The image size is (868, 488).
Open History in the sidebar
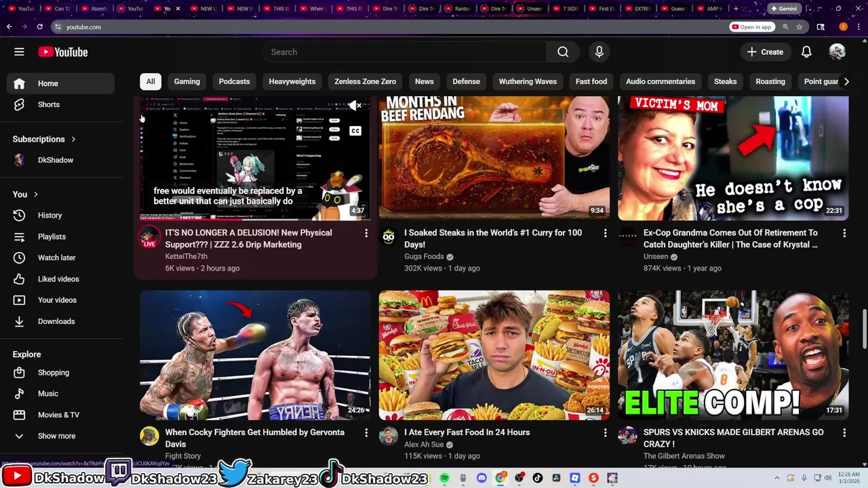click(x=62, y=216)
